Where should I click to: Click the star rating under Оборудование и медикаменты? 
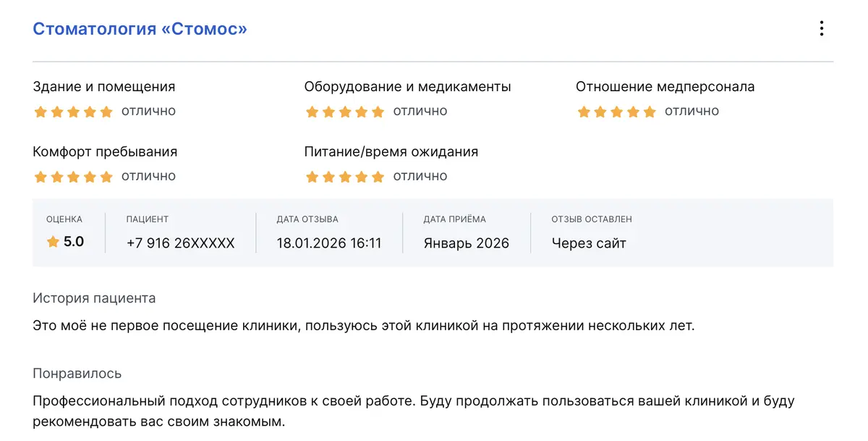coord(345,112)
